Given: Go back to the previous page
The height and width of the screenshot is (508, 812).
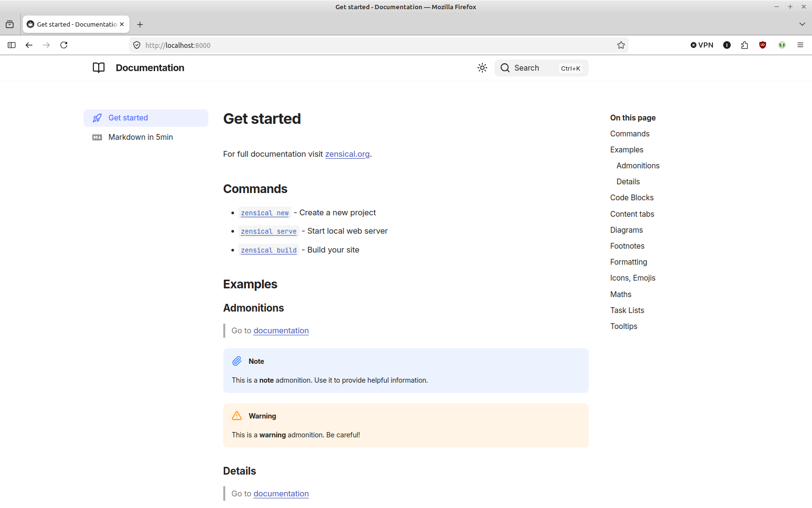Looking at the screenshot, I should [29, 45].
